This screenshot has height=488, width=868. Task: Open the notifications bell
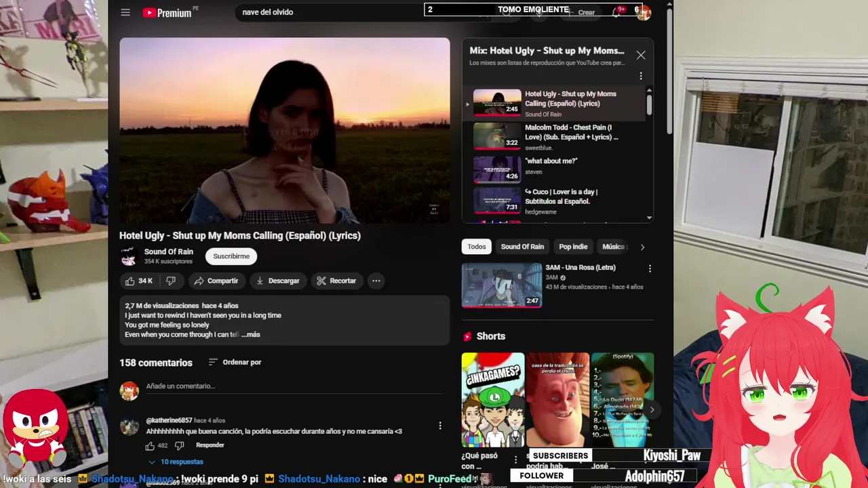click(616, 12)
